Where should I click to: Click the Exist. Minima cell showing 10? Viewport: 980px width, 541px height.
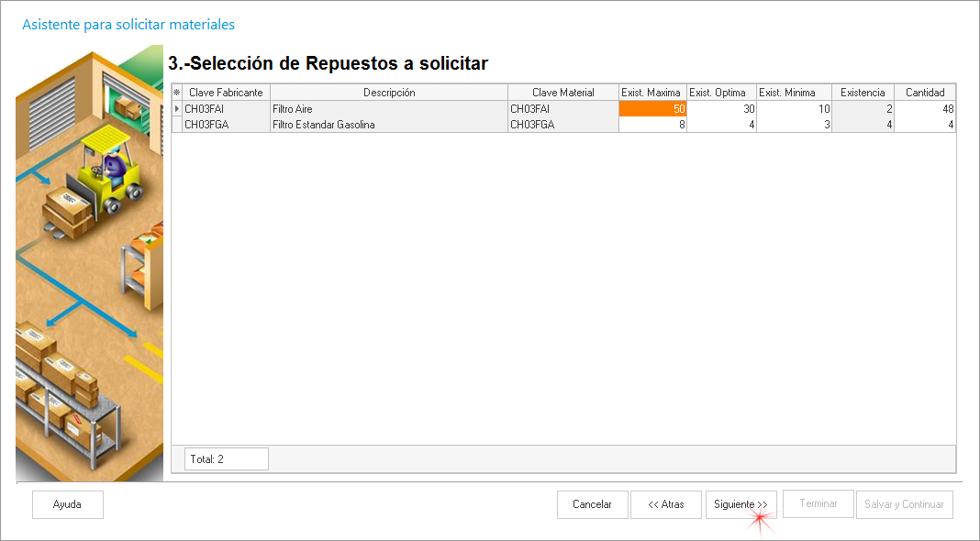click(x=794, y=109)
